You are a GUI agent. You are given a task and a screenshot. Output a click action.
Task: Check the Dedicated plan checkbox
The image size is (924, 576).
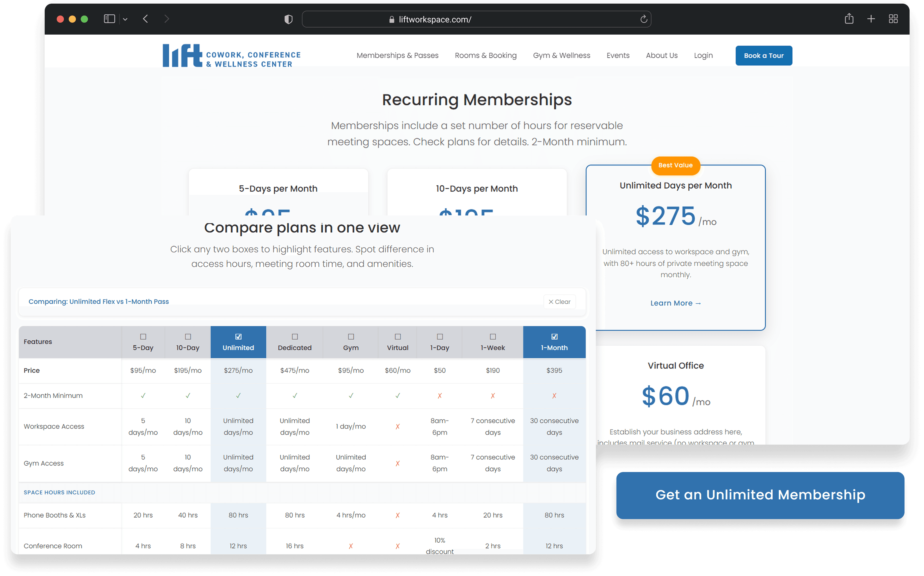tap(295, 336)
